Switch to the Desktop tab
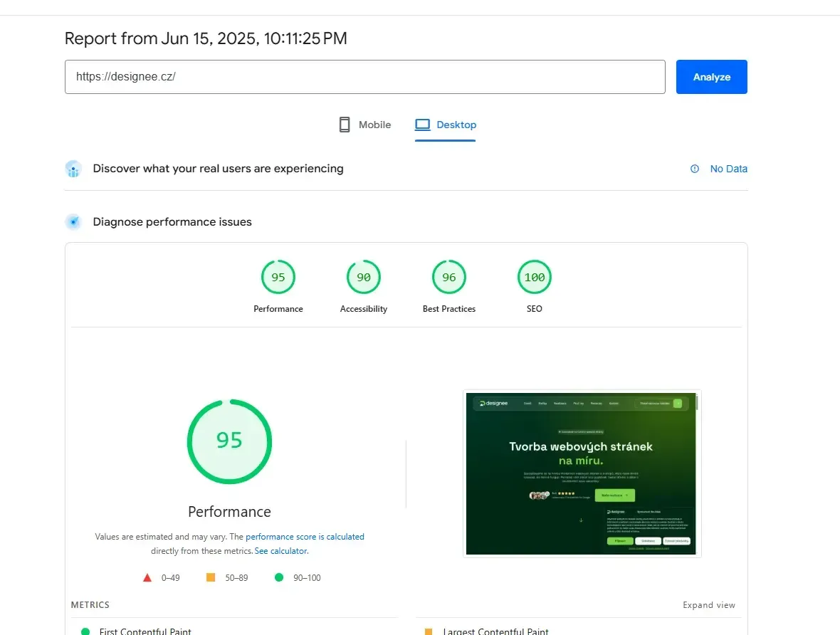 445,125
